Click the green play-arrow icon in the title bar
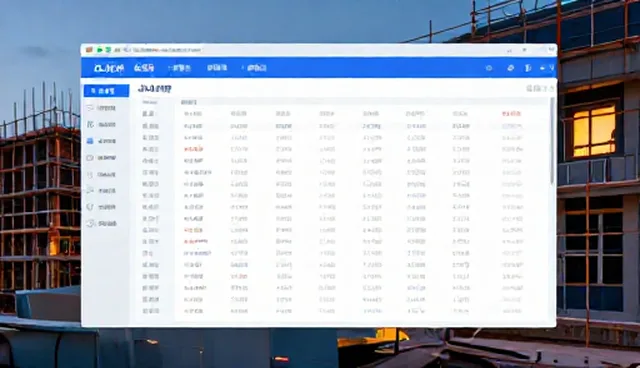Screen dimensions: 640x368 coord(99,50)
